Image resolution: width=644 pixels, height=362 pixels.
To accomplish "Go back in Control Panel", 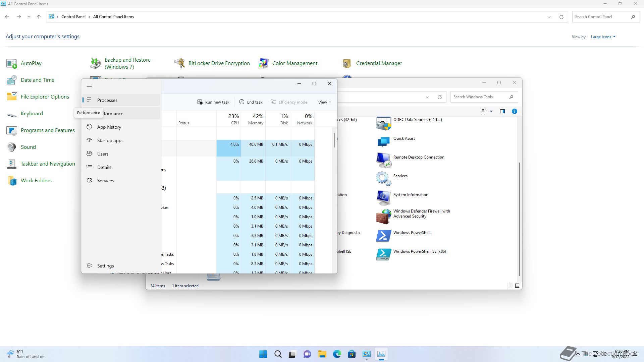I will [7, 17].
